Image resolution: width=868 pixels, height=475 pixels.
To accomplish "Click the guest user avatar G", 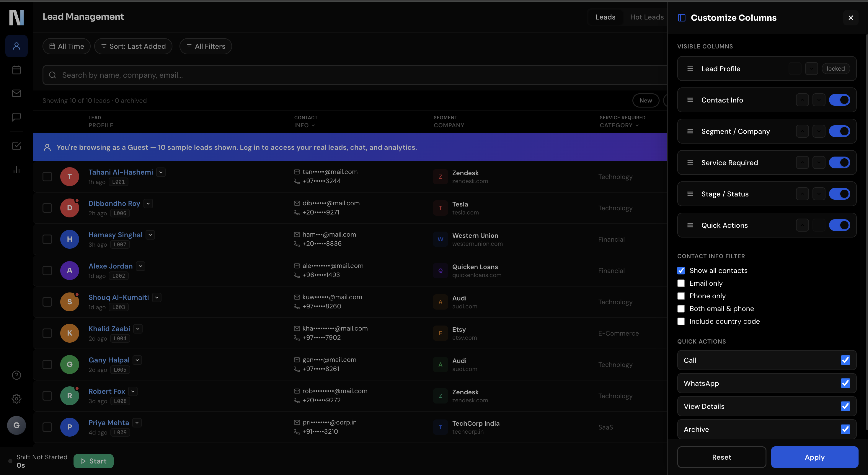I will (x=17, y=425).
